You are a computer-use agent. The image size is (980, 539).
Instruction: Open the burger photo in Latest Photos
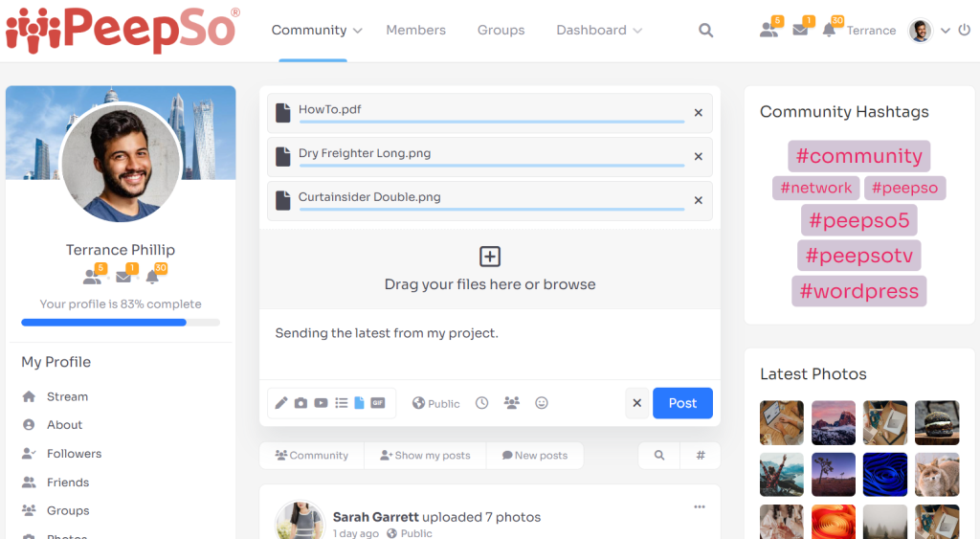[937, 423]
